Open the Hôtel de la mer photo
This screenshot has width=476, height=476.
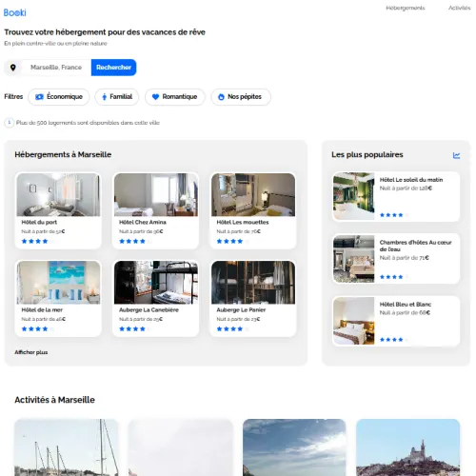click(x=58, y=283)
